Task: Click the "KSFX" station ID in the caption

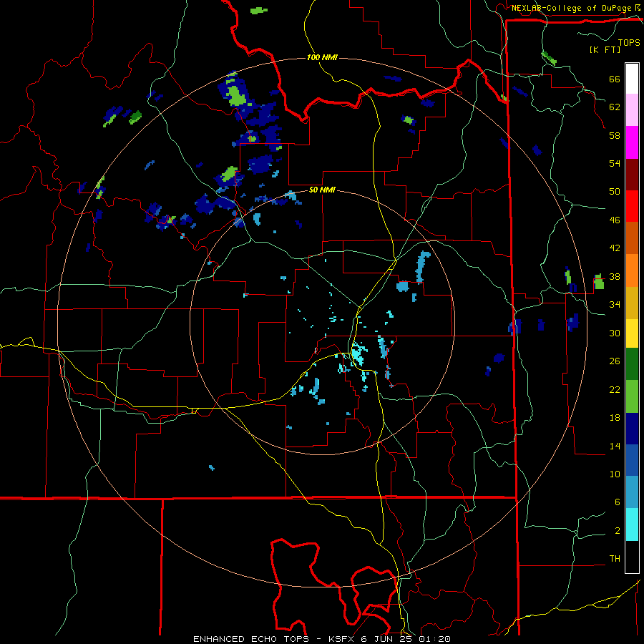Action: click(x=342, y=639)
